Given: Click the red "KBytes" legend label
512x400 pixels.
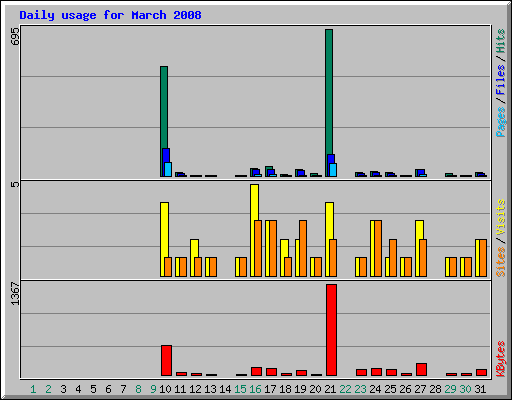Looking at the screenshot, I should (501, 359).
